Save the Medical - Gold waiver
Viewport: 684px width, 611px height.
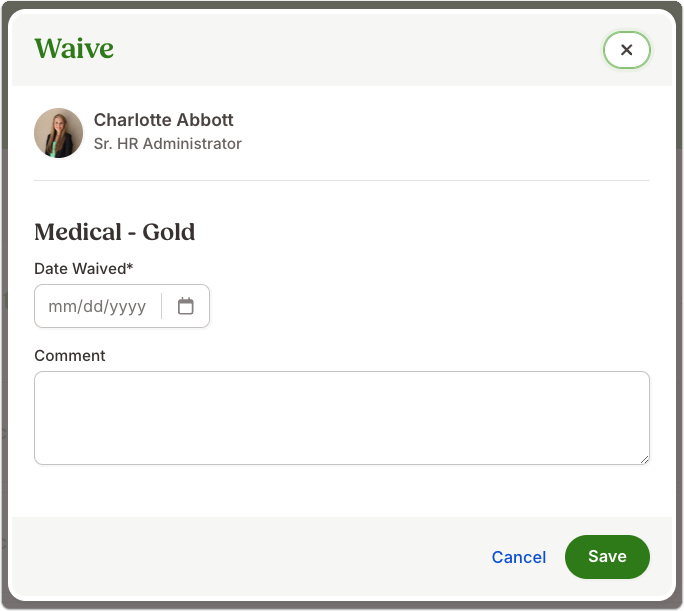[607, 556]
